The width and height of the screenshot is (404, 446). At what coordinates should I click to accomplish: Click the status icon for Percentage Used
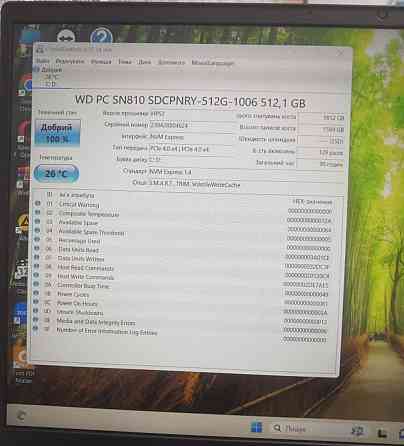pos(37,239)
